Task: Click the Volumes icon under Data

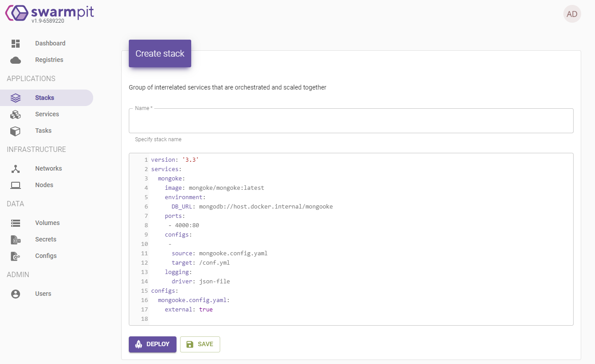Action: (x=15, y=223)
